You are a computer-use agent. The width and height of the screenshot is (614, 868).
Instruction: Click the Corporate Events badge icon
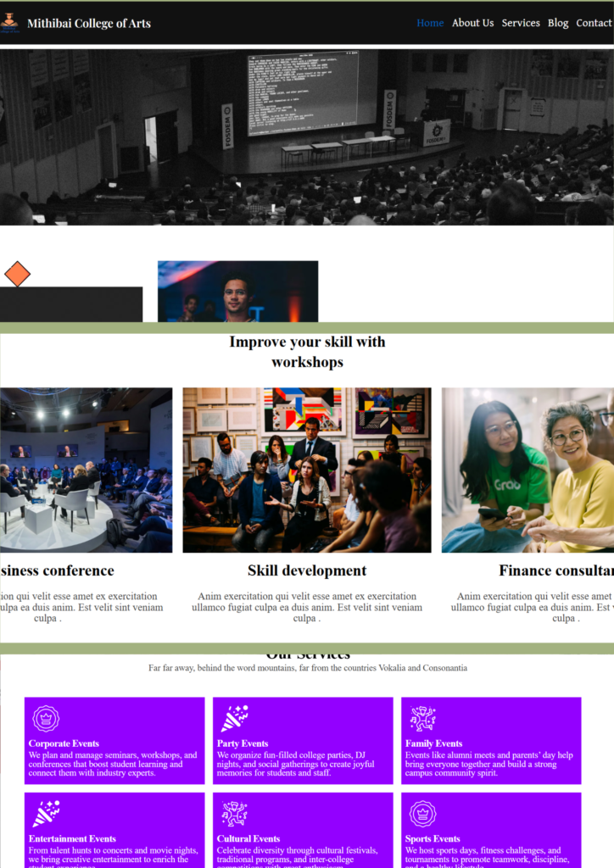click(46, 719)
